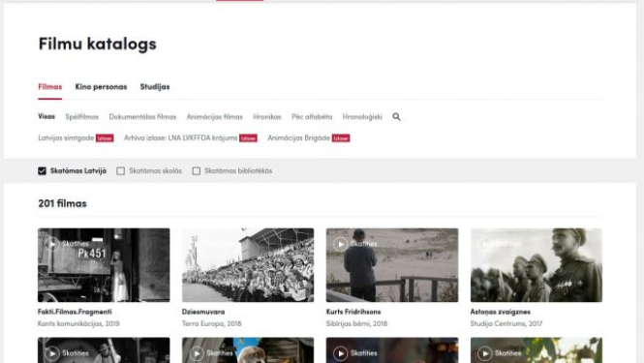
Task: Click Sibīrijas bērni, 2018 caption
Action: (x=356, y=323)
